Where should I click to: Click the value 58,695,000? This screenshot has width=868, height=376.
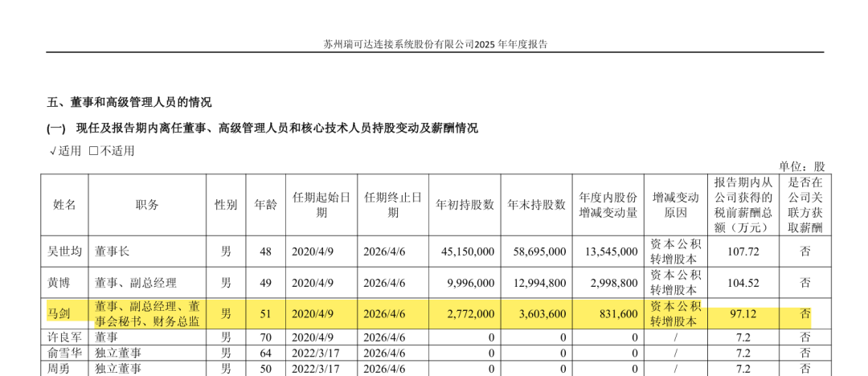(539, 251)
